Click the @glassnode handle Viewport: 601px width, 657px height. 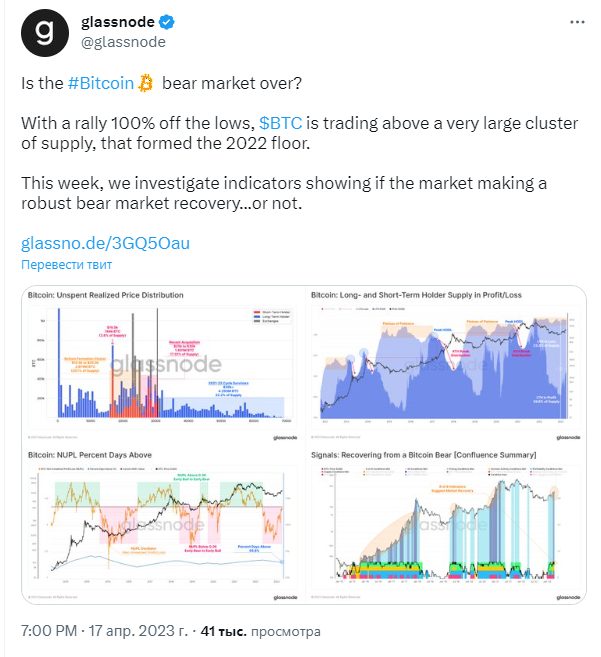coord(123,42)
